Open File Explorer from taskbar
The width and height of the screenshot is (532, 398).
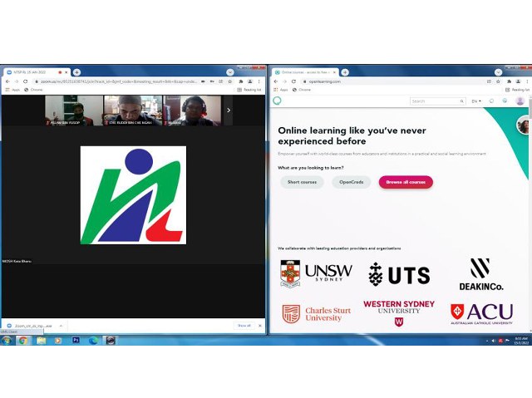pos(41,341)
